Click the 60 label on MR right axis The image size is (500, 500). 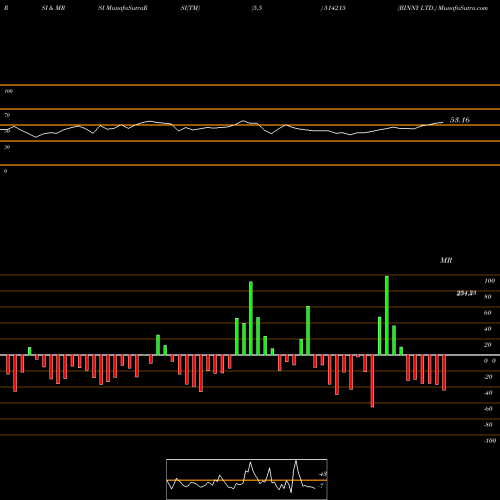click(x=488, y=313)
